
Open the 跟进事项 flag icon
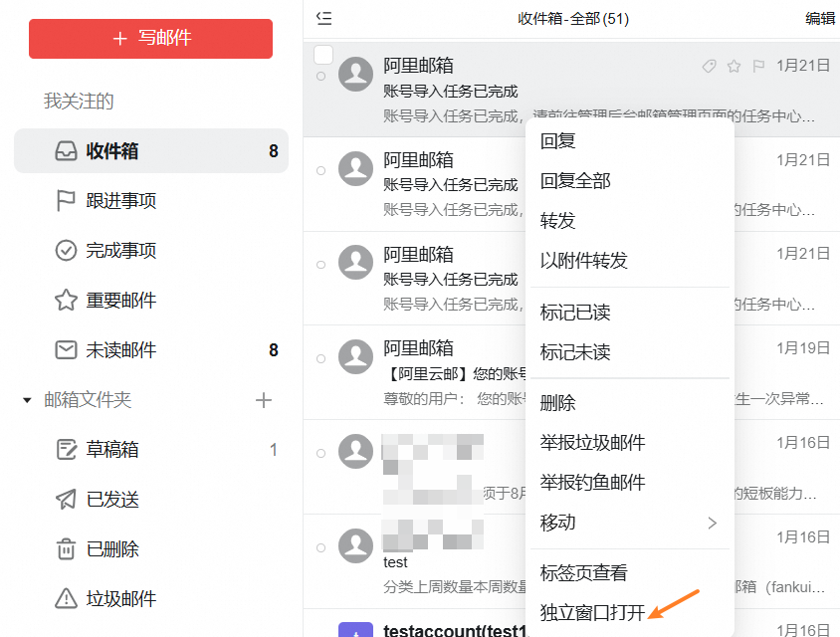click(x=66, y=201)
